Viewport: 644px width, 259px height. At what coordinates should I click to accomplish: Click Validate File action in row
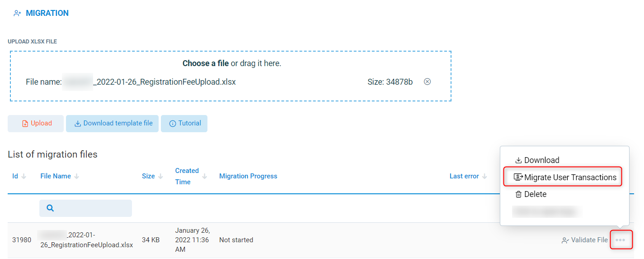tap(585, 240)
